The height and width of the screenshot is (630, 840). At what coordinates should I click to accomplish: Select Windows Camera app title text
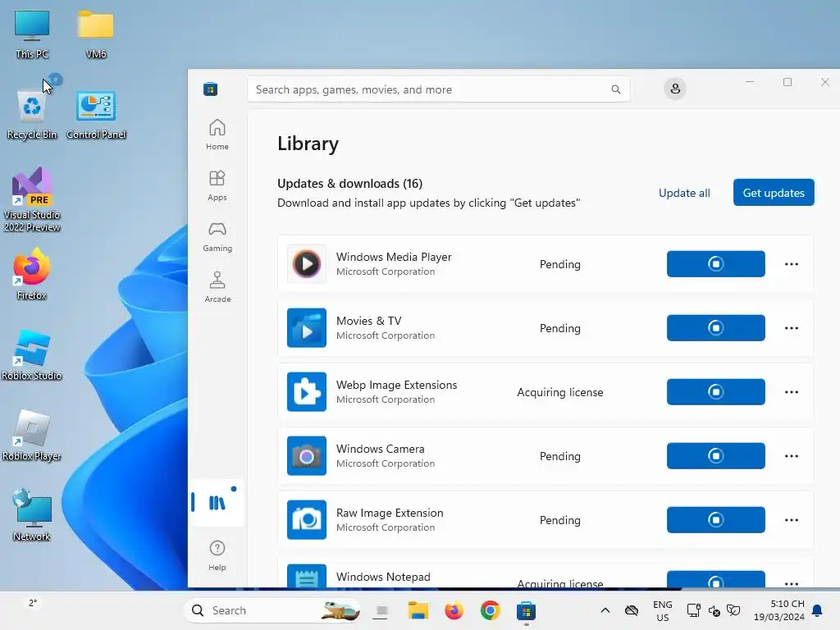[x=381, y=449]
